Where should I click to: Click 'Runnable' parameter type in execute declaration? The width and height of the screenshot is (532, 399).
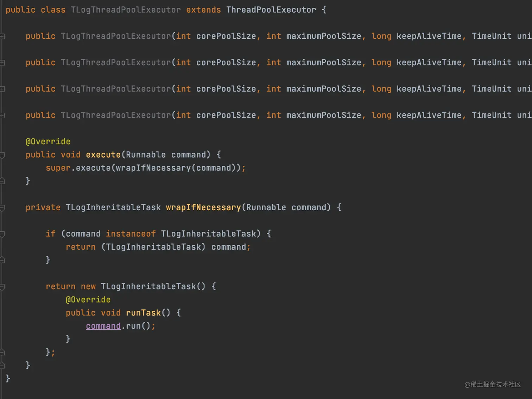(146, 155)
